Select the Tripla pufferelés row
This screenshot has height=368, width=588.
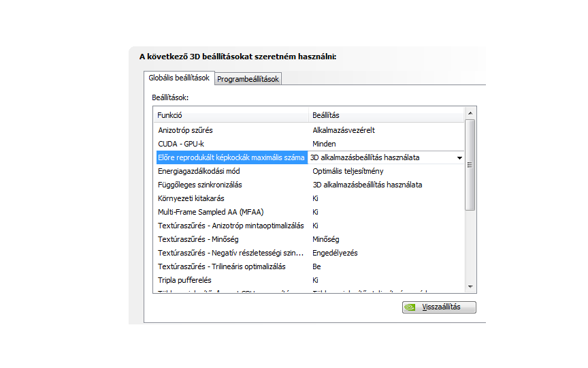click(310, 280)
